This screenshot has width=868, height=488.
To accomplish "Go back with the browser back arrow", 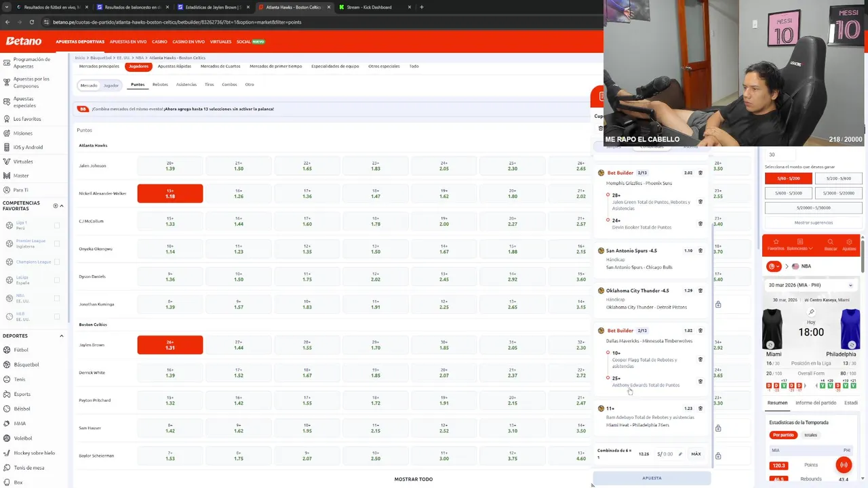I will coord(7,22).
